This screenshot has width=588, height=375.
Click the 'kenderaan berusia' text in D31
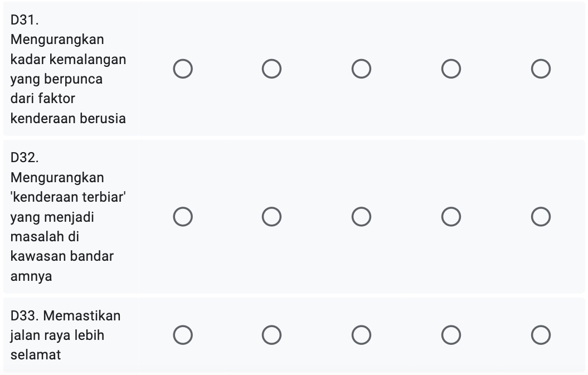[x=68, y=119]
